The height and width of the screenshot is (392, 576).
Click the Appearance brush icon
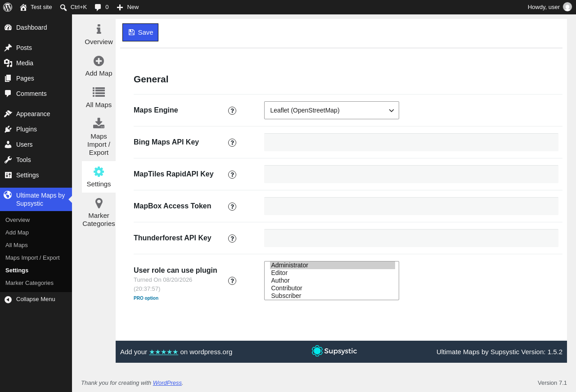tap(8, 114)
